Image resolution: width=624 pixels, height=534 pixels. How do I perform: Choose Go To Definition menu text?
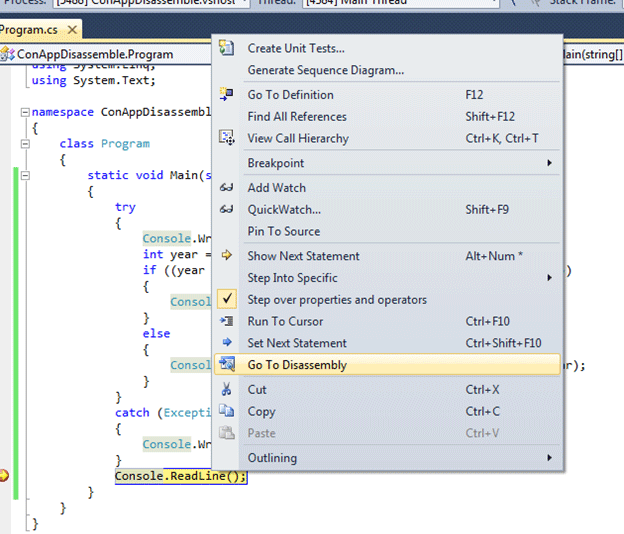coord(291,95)
